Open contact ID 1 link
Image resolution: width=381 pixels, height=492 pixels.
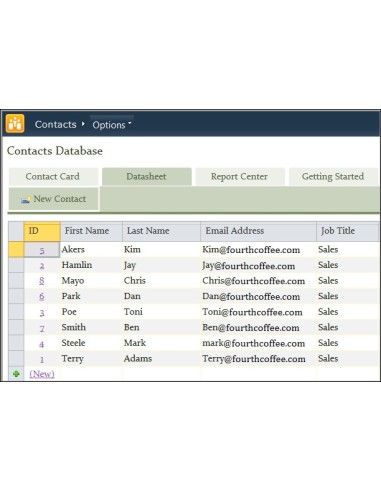tap(42, 359)
